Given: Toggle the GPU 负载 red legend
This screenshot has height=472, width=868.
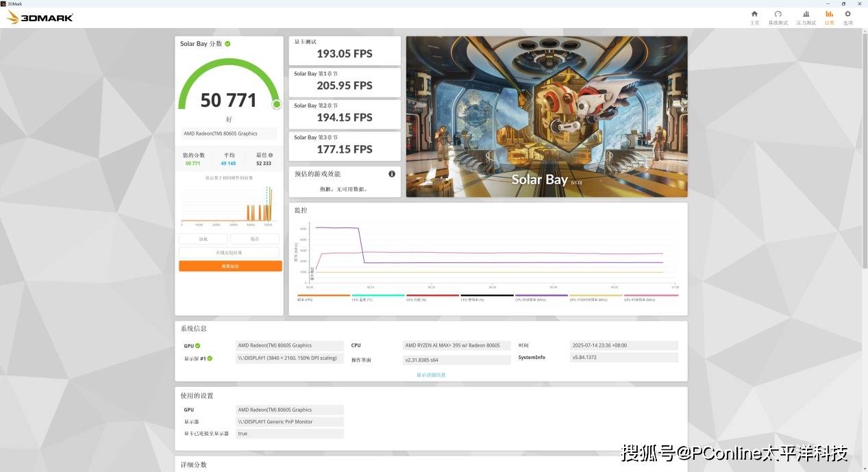Looking at the screenshot, I should coord(432,298).
